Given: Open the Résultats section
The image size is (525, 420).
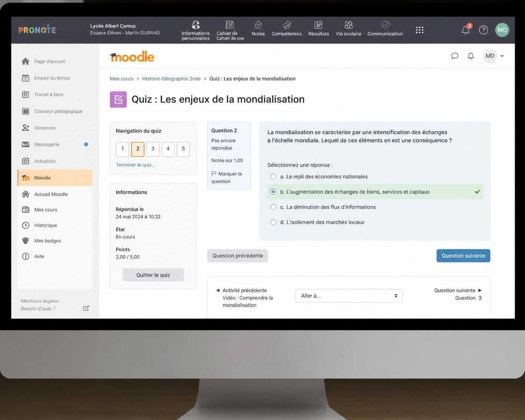Looking at the screenshot, I should (318, 29).
